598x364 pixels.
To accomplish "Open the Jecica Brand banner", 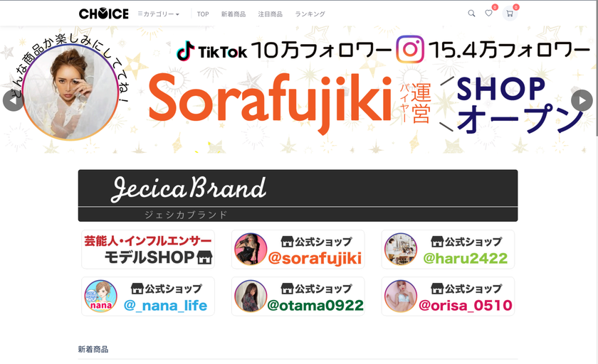I will coord(298,196).
